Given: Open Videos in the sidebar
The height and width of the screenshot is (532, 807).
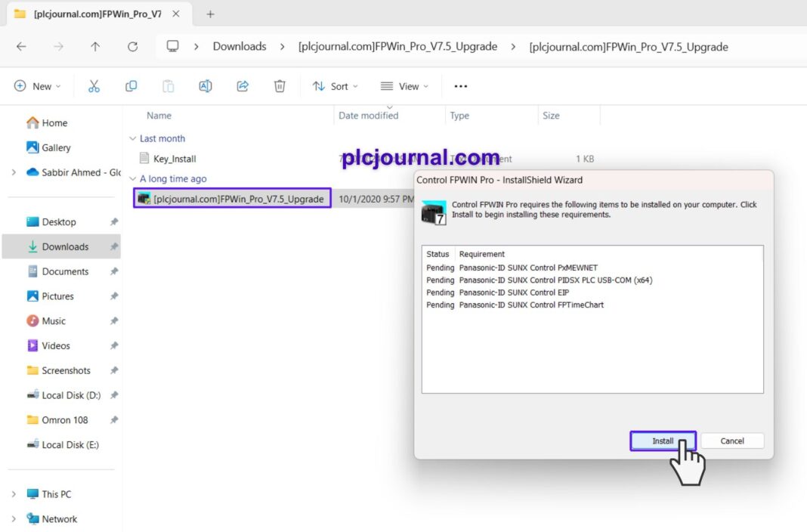Looking at the screenshot, I should click(56, 345).
